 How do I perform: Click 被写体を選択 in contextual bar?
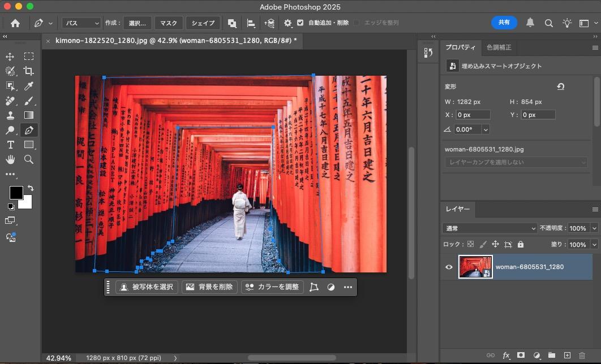(x=147, y=287)
